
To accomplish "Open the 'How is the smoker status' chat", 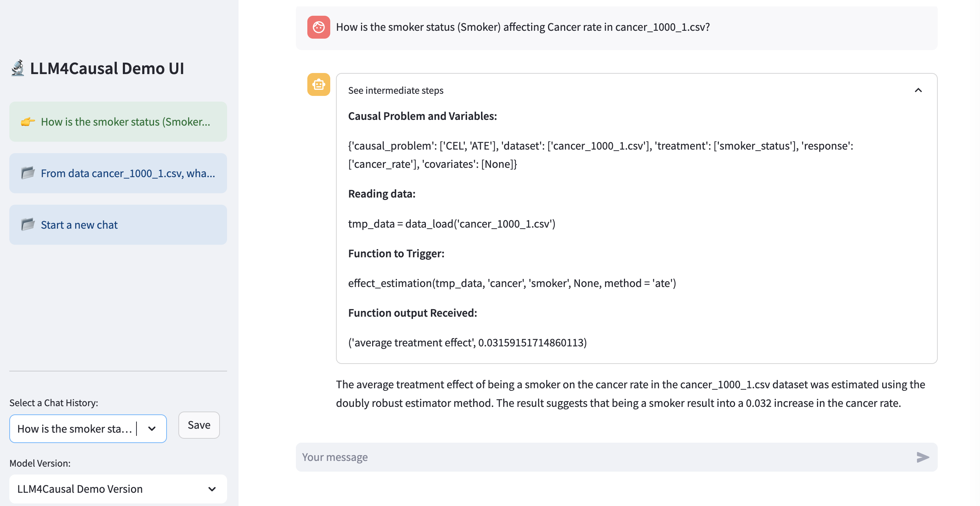I will point(125,122).
